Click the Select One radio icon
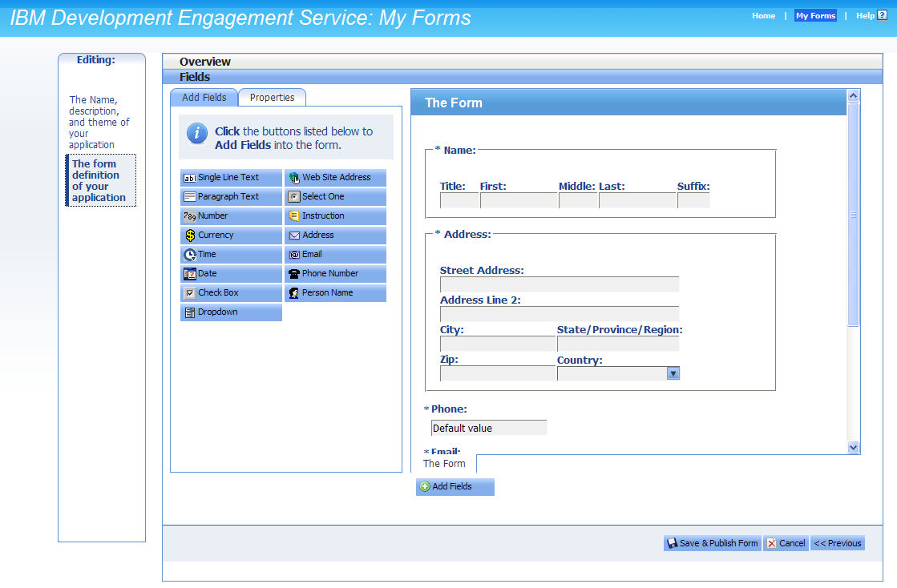The image size is (897, 588). [x=293, y=196]
